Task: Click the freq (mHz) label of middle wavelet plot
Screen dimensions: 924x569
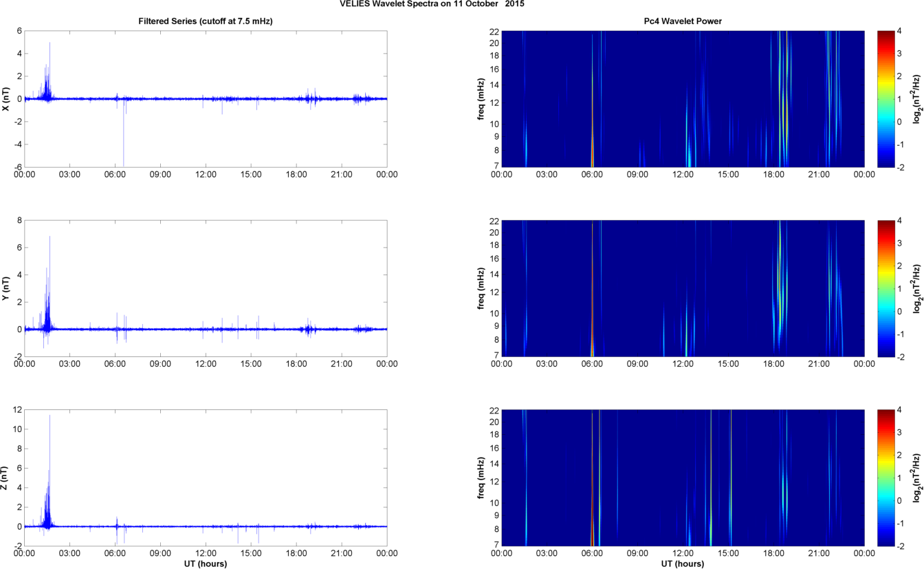Action: tap(481, 288)
